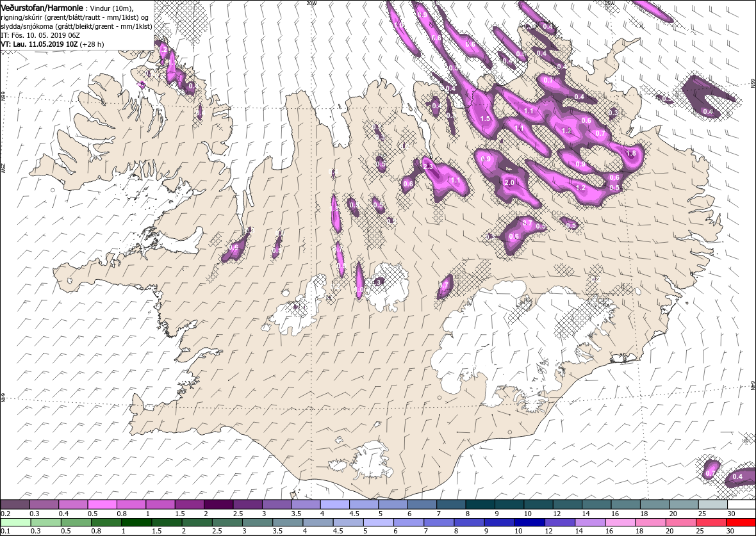
Task: Click the '20W' longitude label
Action: (x=311, y=3)
